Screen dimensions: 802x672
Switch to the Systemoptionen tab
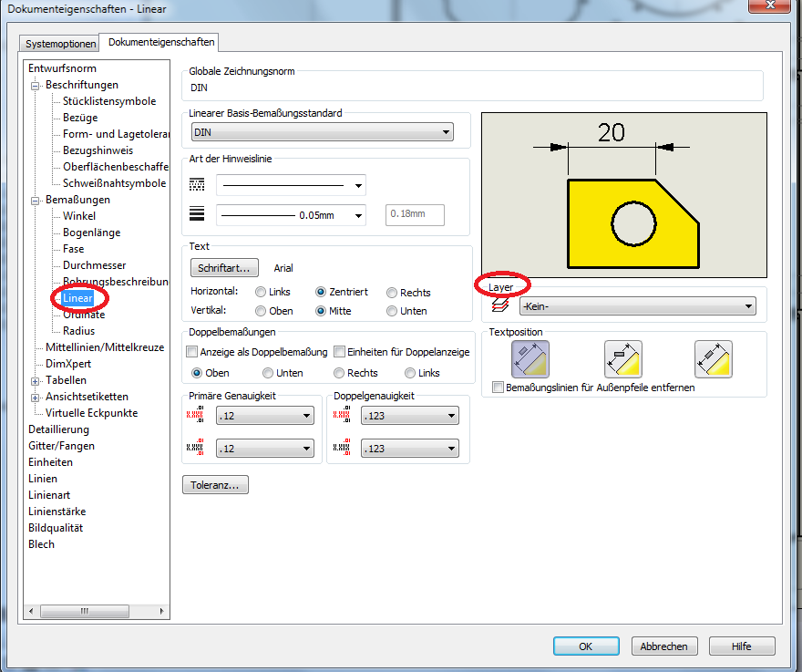(x=58, y=43)
